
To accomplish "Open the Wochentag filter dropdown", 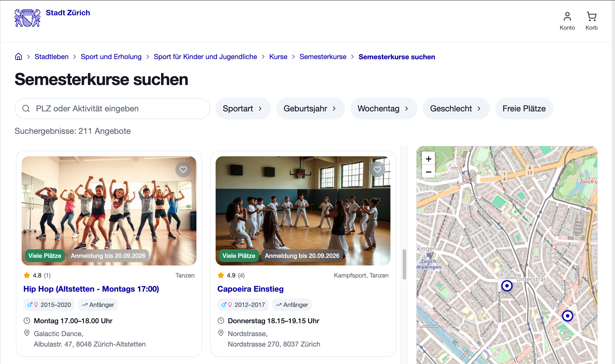I will [383, 108].
